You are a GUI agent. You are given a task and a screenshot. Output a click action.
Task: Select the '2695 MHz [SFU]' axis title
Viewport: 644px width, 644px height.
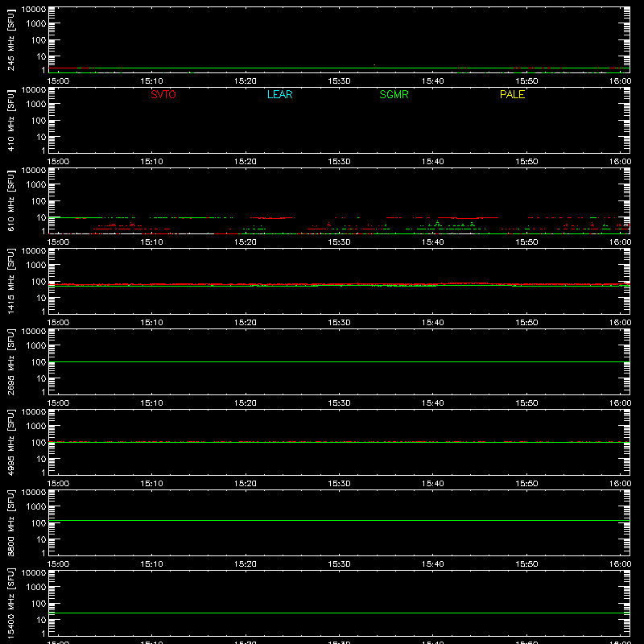pos(10,362)
